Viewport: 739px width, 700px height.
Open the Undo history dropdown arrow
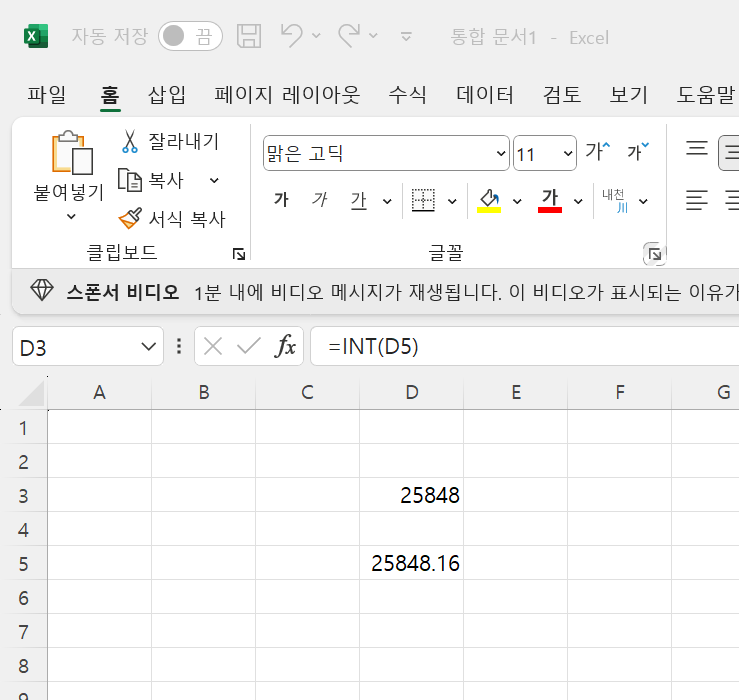tap(316, 36)
